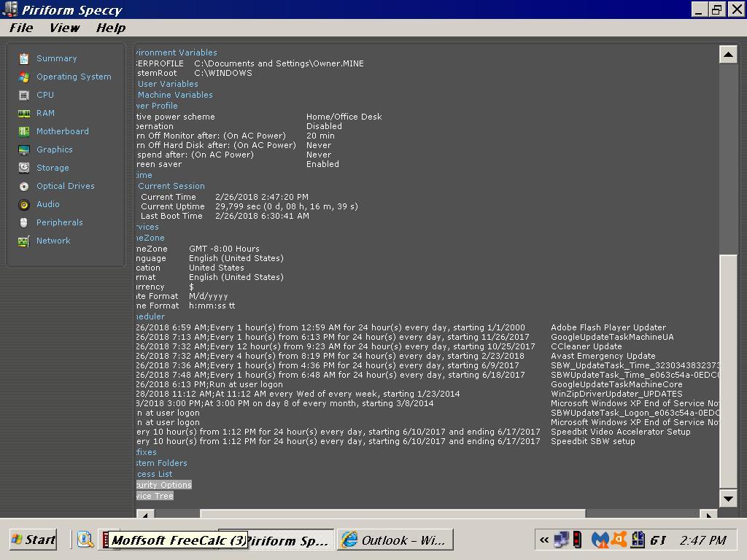Select the Motherboard icon in sidebar
The image size is (747, 560).
[x=24, y=131]
